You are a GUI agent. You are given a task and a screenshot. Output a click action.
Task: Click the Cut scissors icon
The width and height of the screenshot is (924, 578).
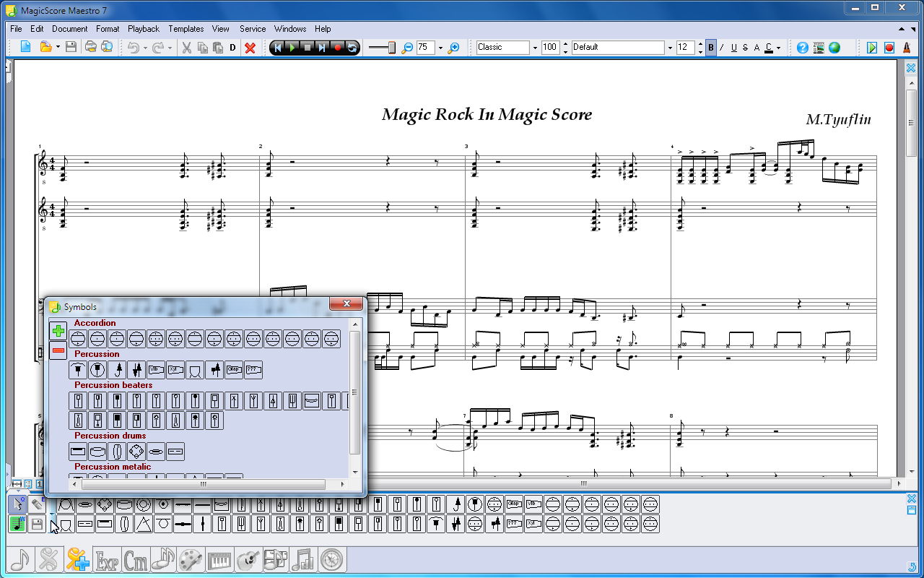(x=186, y=48)
